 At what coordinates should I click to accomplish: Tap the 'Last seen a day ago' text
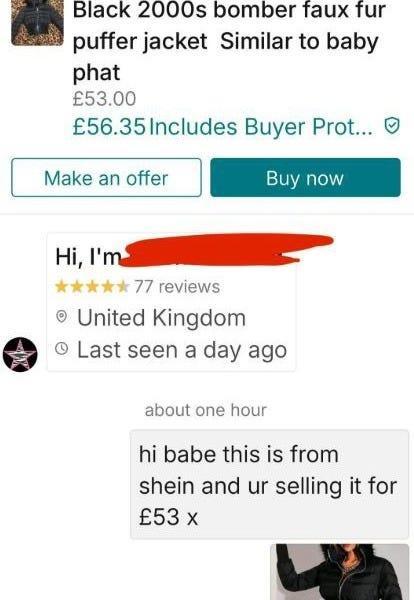coord(182,350)
